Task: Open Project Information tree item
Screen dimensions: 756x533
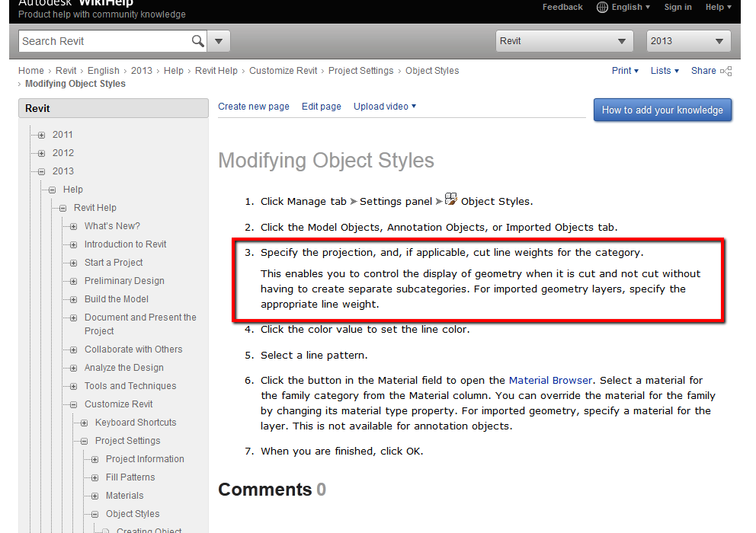Action: (x=145, y=459)
